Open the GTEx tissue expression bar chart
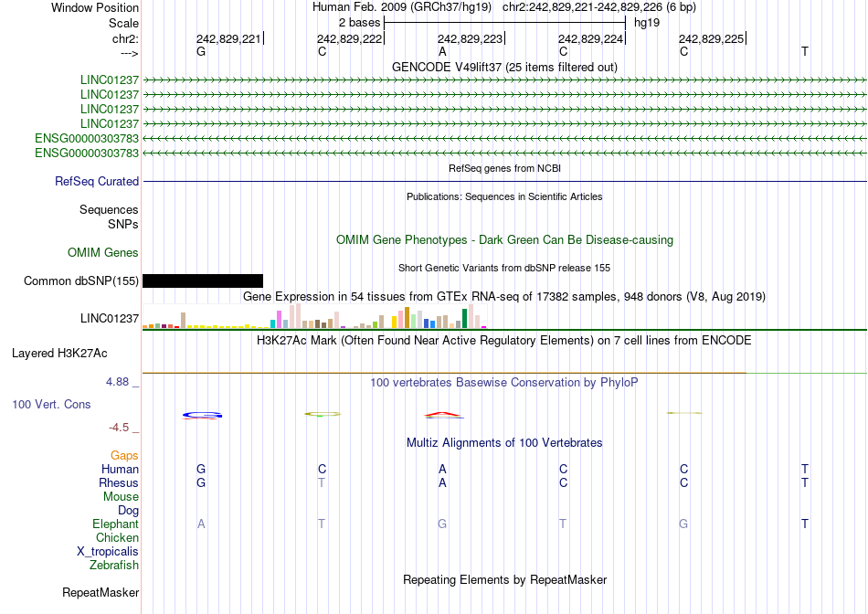The width and height of the screenshot is (868, 614). 315,316
